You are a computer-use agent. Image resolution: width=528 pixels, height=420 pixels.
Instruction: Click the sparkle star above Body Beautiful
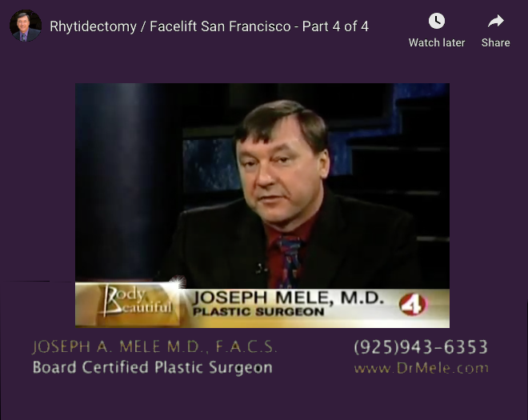(x=178, y=282)
